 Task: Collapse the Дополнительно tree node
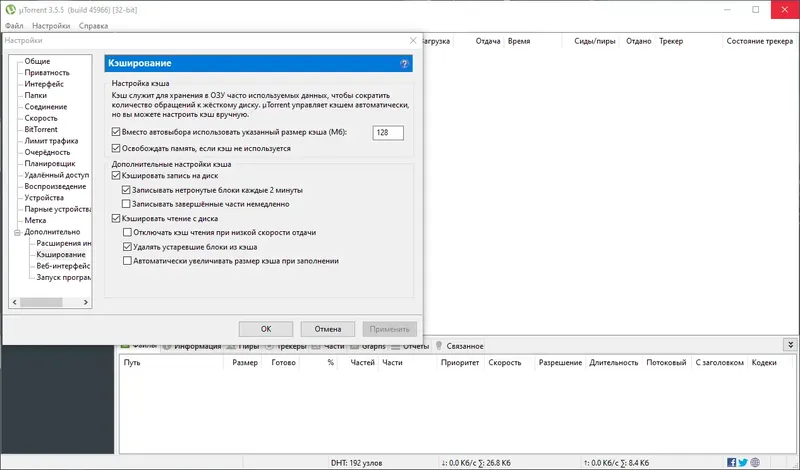coord(17,232)
